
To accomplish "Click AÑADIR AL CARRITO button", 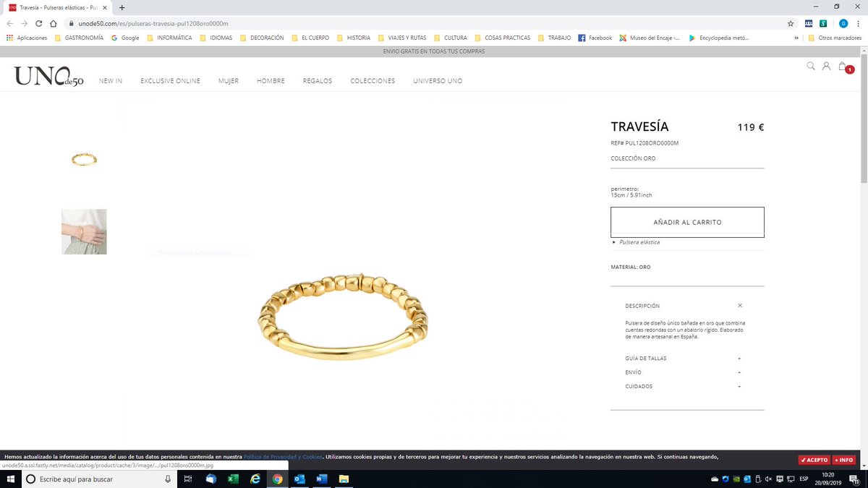I will point(687,222).
